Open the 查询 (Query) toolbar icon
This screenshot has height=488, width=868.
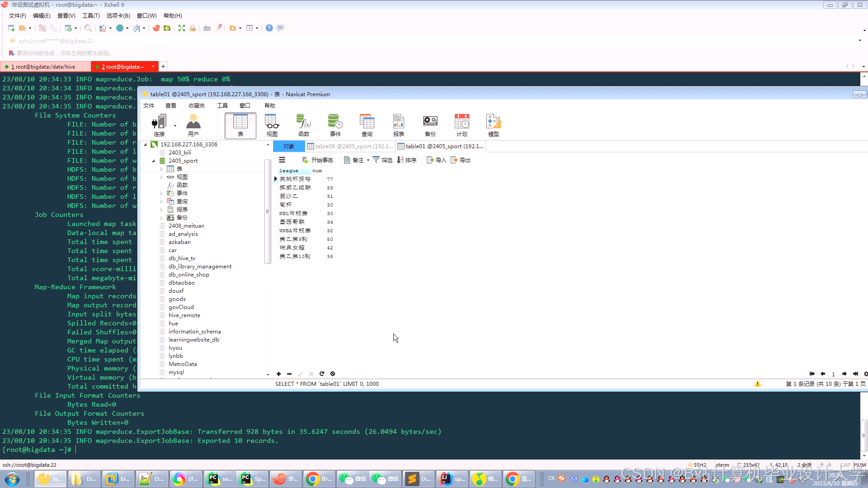point(367,125)
